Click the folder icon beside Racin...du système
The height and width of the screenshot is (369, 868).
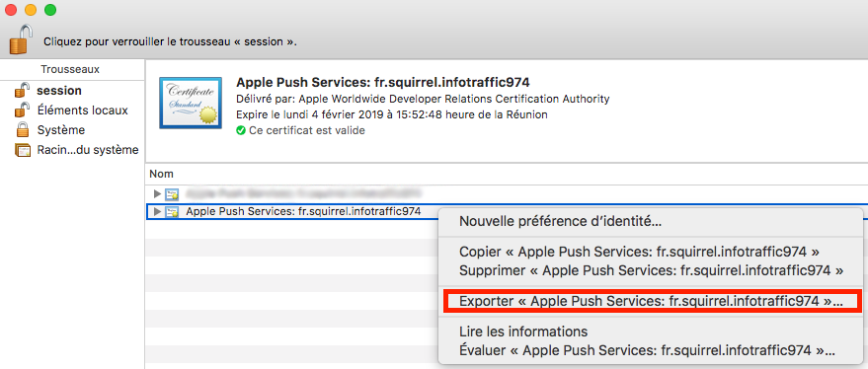click(23, 150)
